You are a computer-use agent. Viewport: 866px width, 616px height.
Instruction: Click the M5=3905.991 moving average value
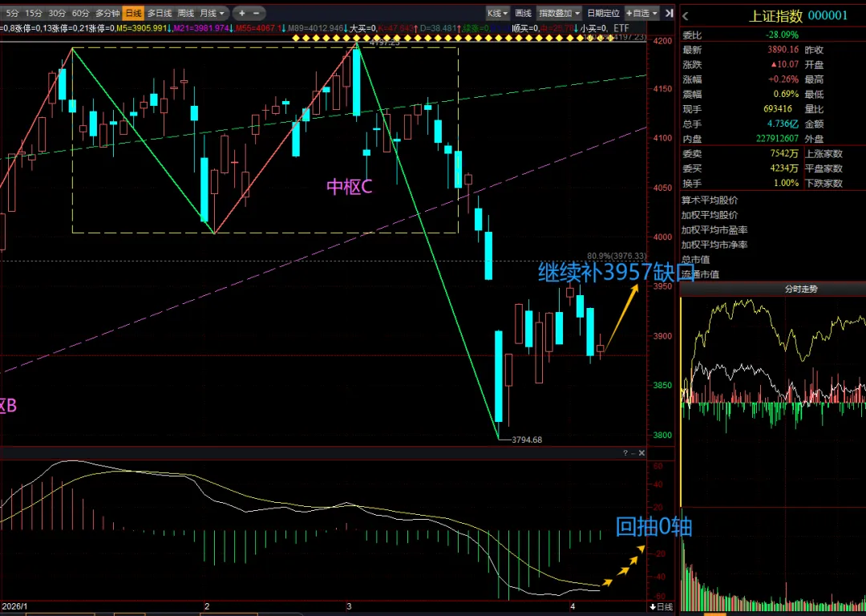[141, 28]
